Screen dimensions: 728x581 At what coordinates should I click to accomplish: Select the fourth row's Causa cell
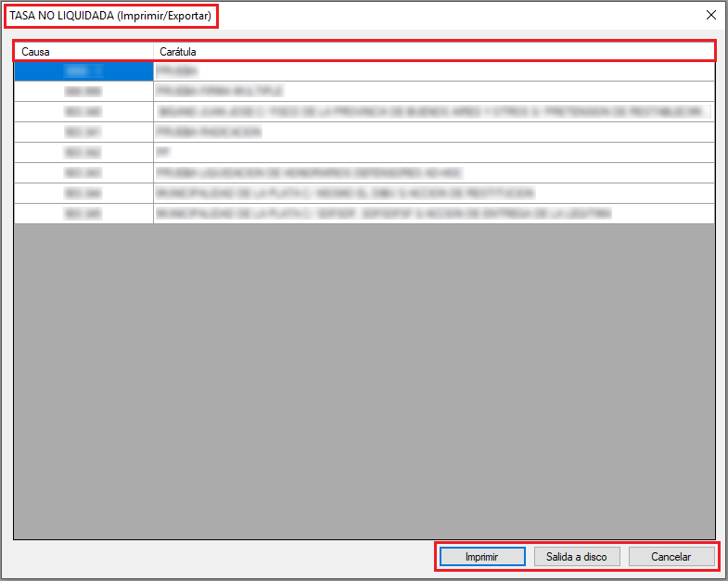point(83,132)
